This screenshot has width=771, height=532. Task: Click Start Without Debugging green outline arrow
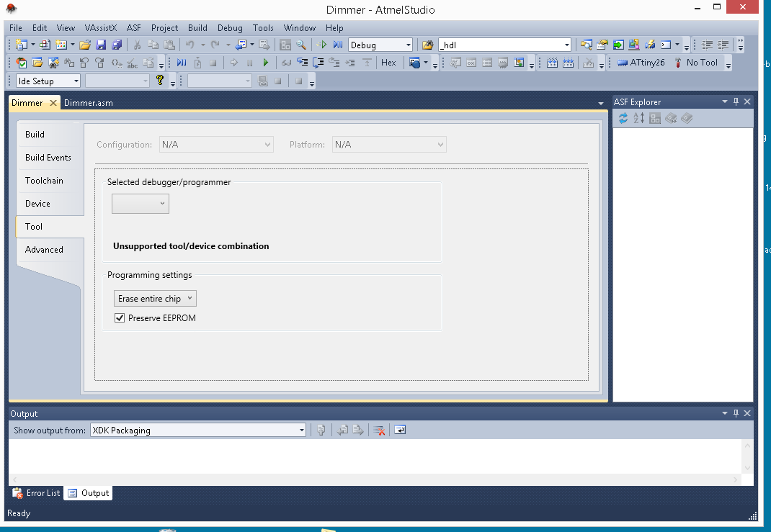(323, 45)
